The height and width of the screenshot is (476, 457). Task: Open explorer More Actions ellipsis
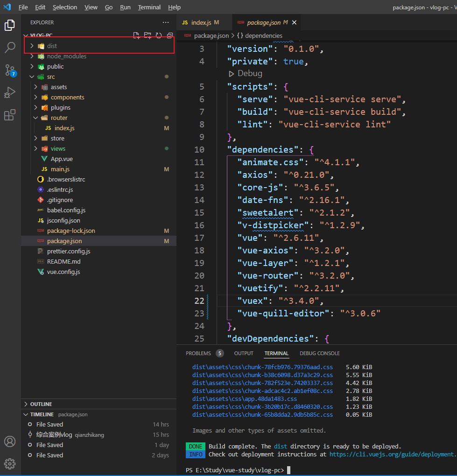click(166, 22)
